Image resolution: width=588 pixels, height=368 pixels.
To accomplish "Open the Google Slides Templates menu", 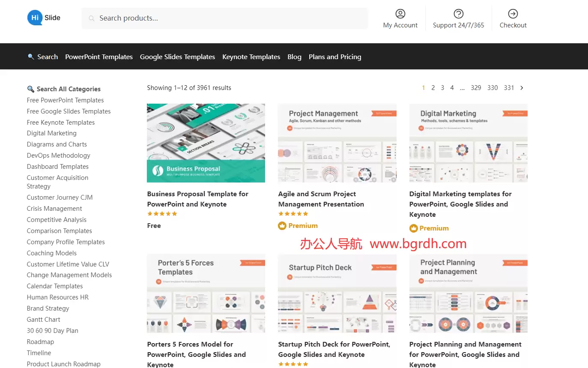I will click(x=177, y=57).
